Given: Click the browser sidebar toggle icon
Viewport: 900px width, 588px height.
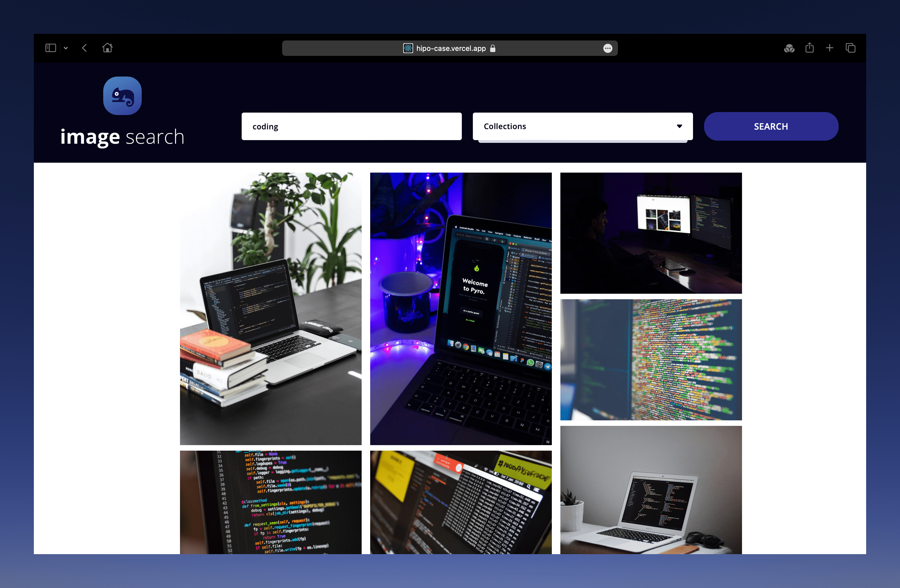Looking at the screenshot, I should click(51, 48).
